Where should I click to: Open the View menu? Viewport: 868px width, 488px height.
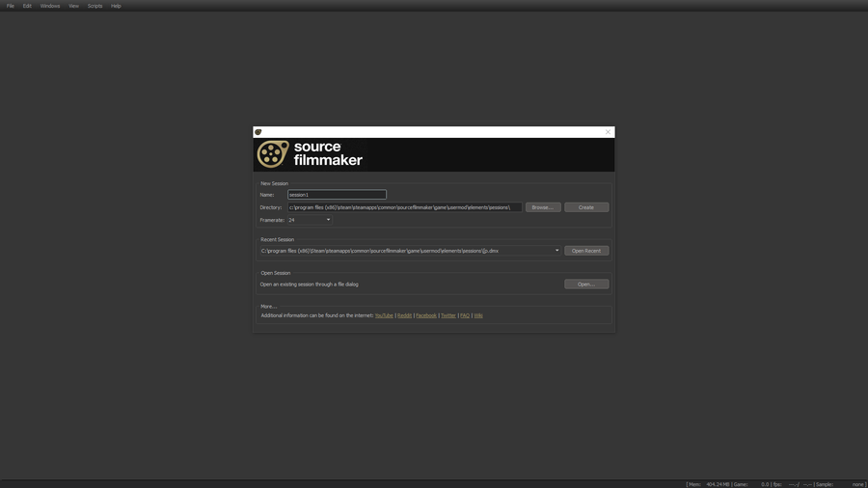point(73,6)
